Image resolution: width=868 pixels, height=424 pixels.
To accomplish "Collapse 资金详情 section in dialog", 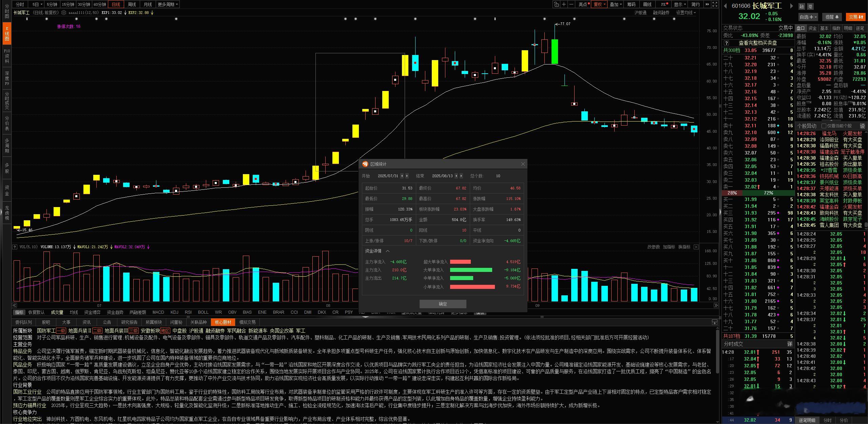I will [x=388, y=251].
